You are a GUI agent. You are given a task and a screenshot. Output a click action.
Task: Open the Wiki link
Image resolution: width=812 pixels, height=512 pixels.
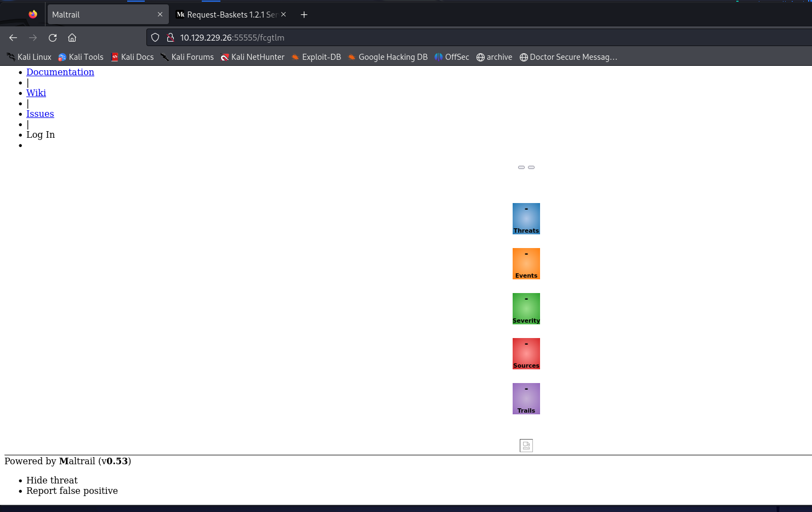click(x=36, y=93)
